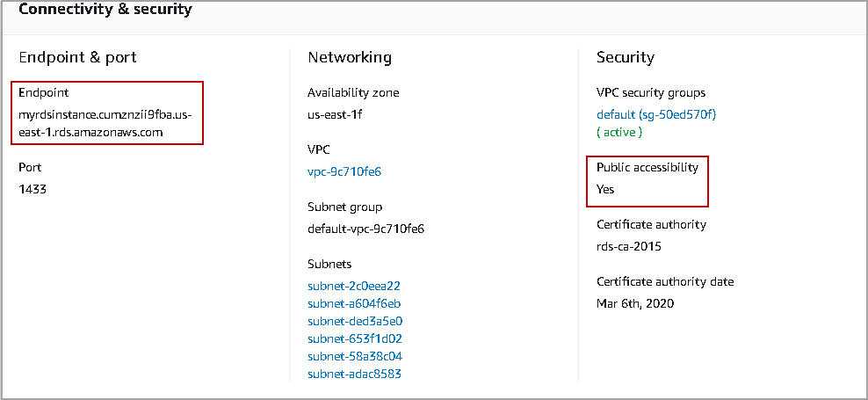The height and width of the screenshot is (400, 868).
Task: Open the vpc-9c710fe6 VPC link
Action: (x=344, y=171)
